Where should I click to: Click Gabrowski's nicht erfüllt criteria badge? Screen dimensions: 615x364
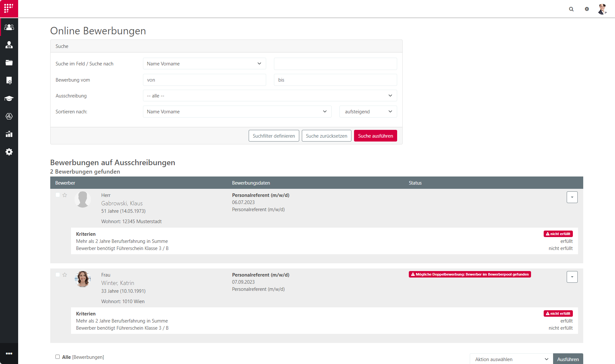click(558, 234)
